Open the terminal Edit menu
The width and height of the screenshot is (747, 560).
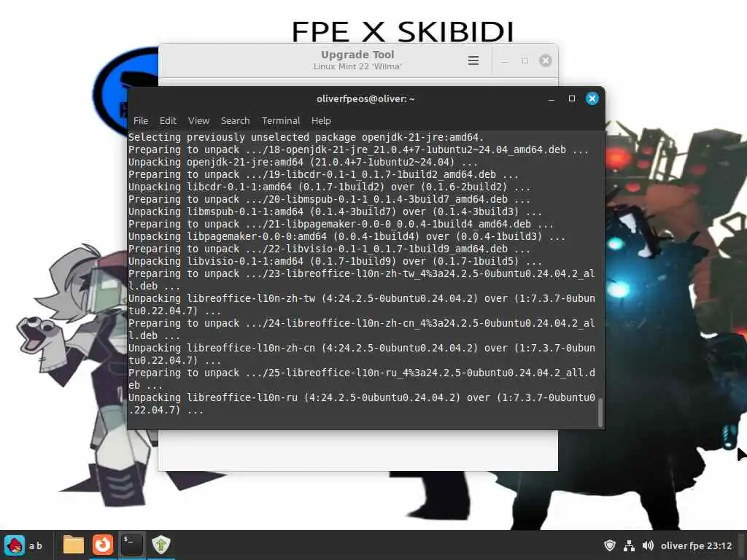168,121
